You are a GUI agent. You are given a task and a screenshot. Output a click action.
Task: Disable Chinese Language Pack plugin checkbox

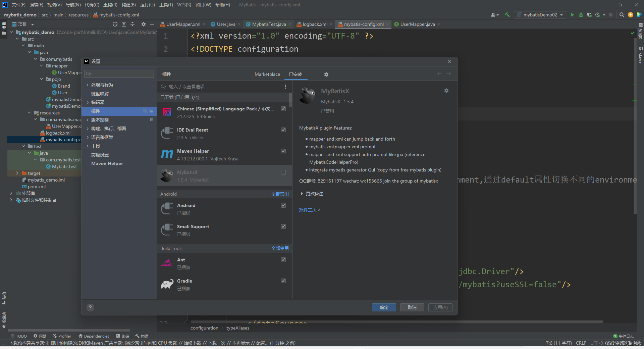tap(283, 109)
